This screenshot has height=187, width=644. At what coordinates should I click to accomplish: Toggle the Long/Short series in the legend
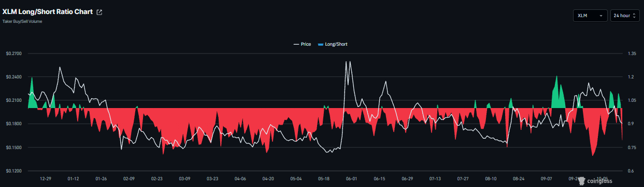333,44
